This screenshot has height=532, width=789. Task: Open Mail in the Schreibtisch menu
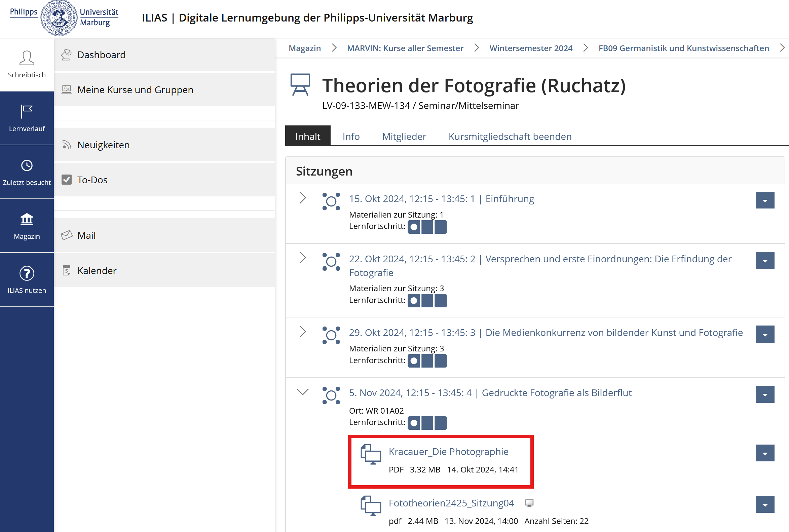click(x=86, y=235)
